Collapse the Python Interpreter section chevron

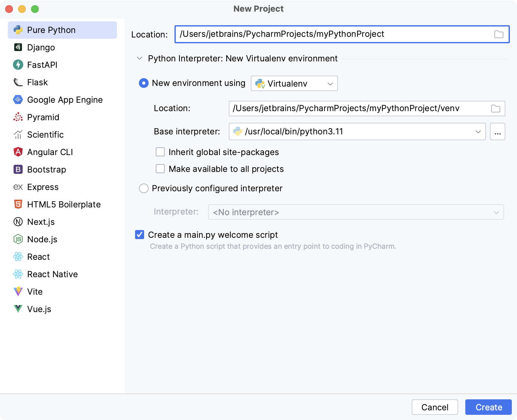click(140, 58)
